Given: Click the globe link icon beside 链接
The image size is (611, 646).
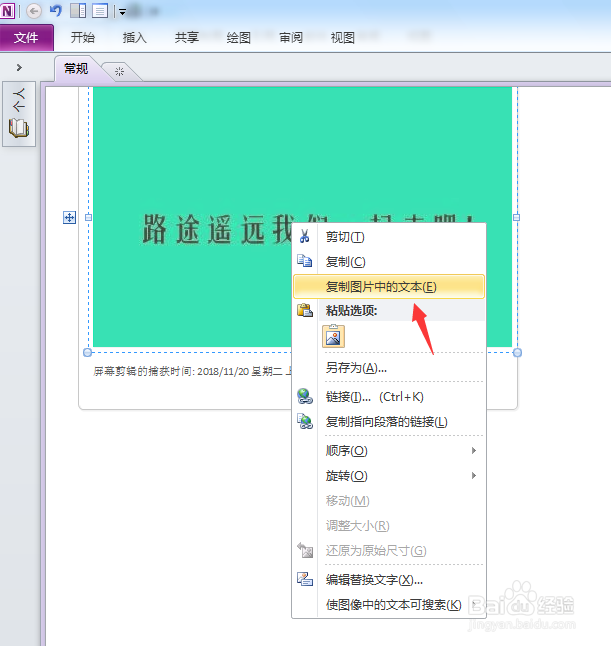Looking at the screenshot, I should pyautogui.click(x=305, y=396).
